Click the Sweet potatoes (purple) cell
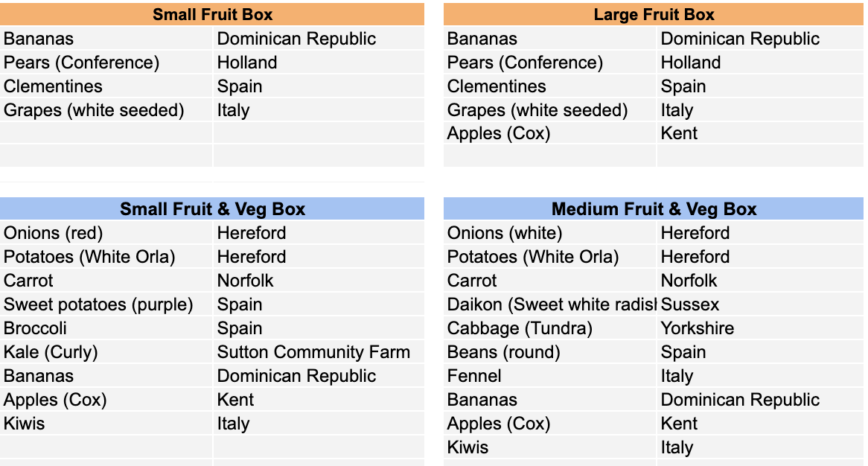Screen dimensions: 868x466 pyautogui.click(x=106, y=304)
